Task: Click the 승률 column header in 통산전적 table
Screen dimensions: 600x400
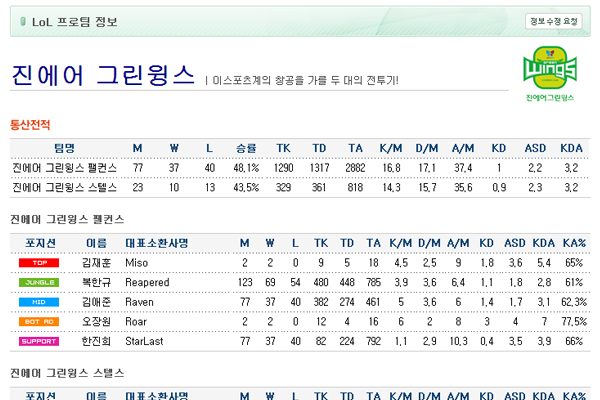Action: click(246, 148)
